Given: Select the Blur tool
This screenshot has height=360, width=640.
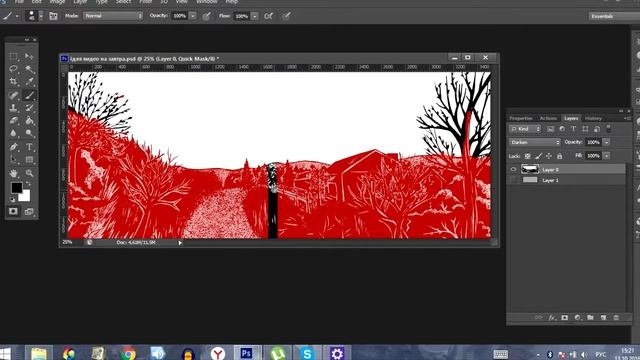Looking at the screenshot, I should [x=13, y=133].
